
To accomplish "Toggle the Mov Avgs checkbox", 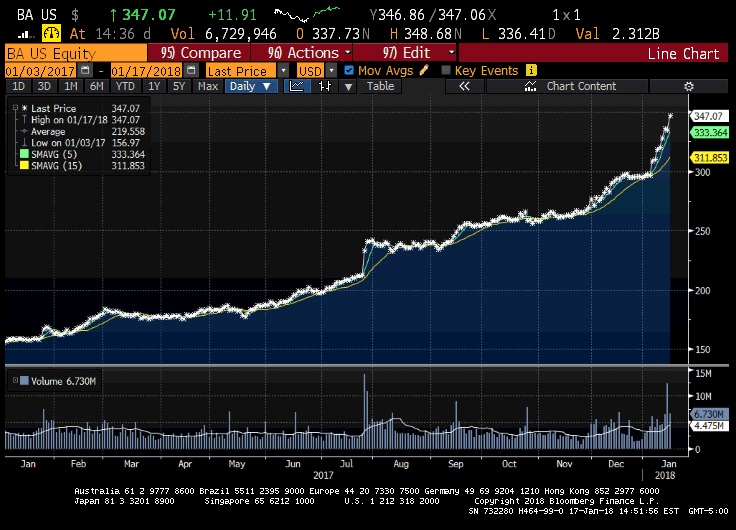I will coord(349,70).
